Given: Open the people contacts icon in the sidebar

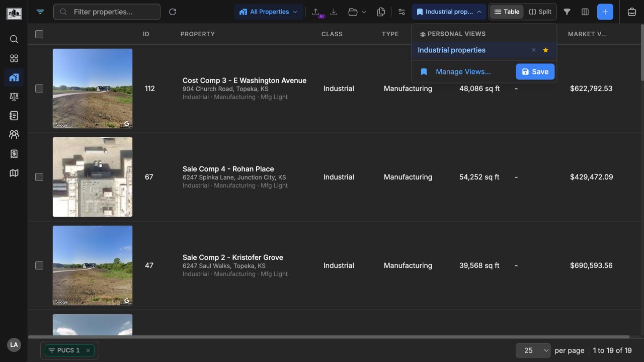Looking at the screenshot, I should (x=14, y=135).
